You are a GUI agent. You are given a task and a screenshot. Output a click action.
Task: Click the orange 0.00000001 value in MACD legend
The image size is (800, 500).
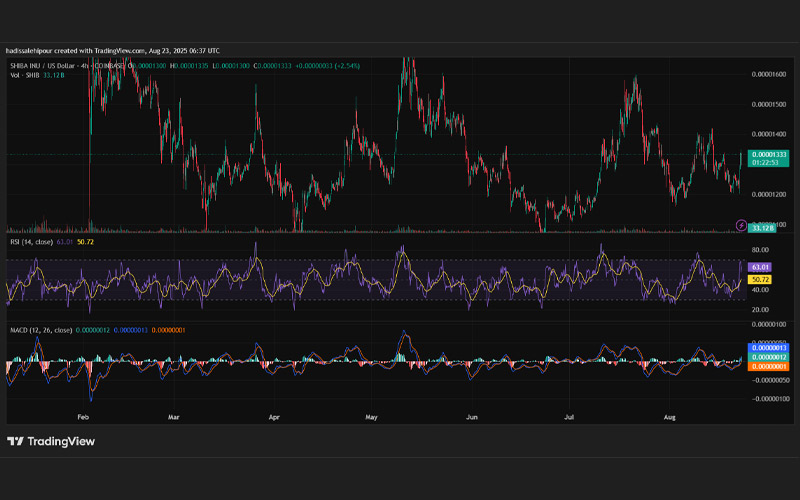tap(168, 330)
